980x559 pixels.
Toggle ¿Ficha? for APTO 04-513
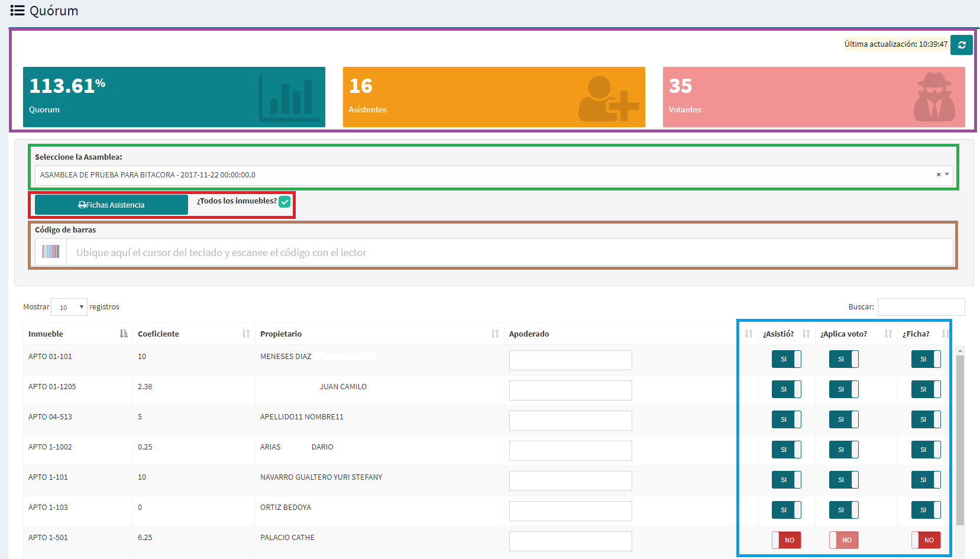(x=926, y=419)
